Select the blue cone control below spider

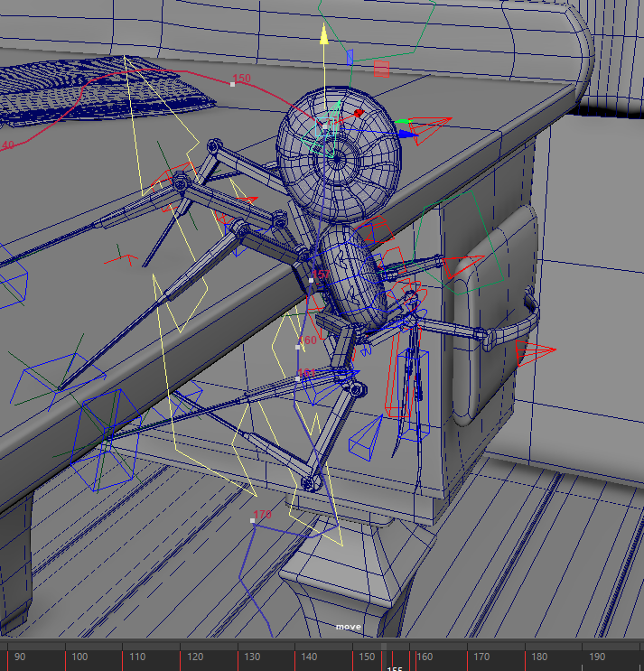click(x=368, y=439)
